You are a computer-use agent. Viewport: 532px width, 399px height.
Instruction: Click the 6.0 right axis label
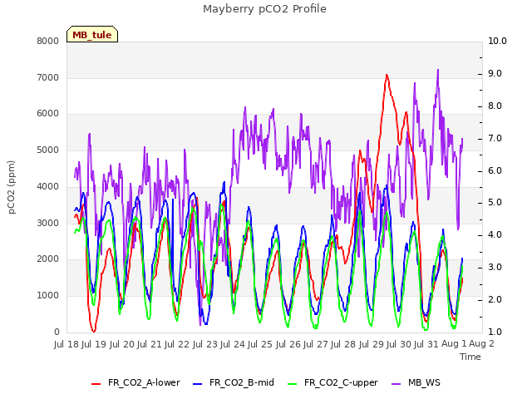click(495, 170)
